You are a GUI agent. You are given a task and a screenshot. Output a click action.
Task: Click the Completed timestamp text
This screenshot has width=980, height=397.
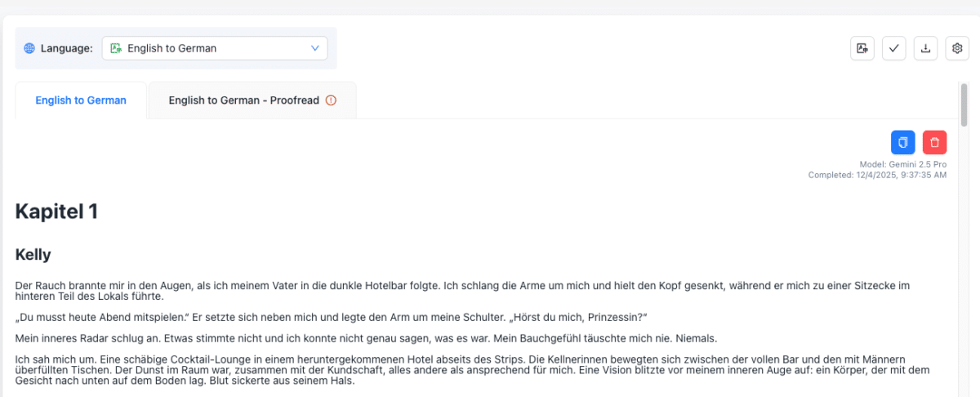tap(877, 175)
